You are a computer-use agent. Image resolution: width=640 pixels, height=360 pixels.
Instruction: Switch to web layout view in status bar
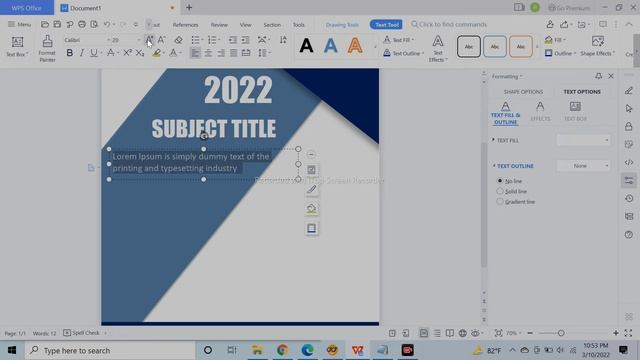(462, 333)
